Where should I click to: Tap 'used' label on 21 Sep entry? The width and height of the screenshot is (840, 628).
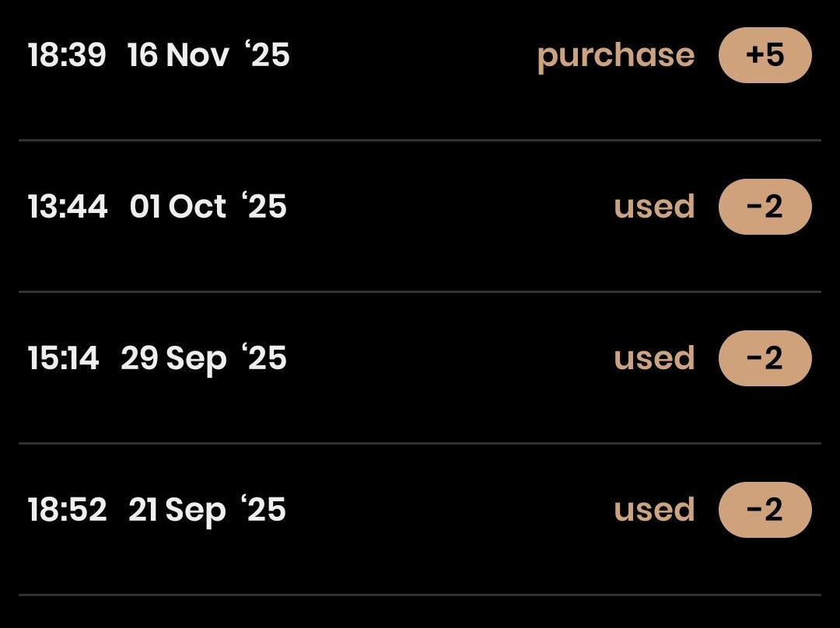(654, 510)
